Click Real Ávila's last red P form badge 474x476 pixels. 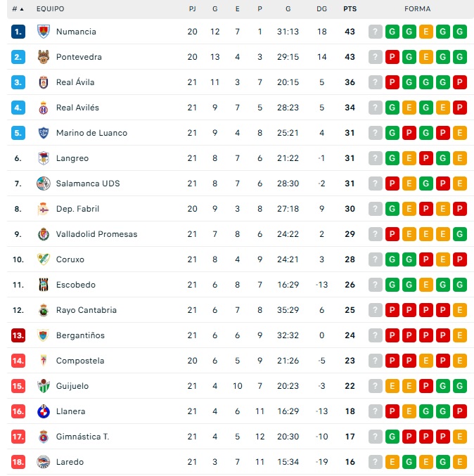pos(460,82)
